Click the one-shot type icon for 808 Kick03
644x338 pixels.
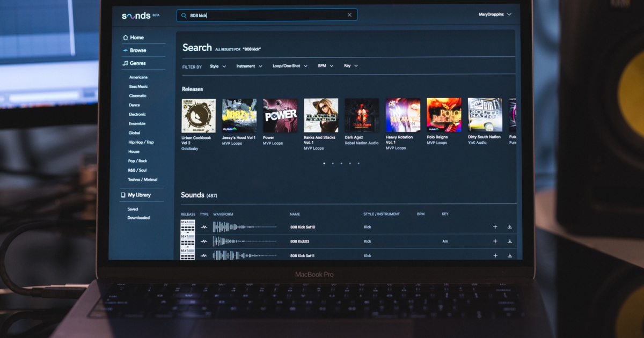pos(204,241)
